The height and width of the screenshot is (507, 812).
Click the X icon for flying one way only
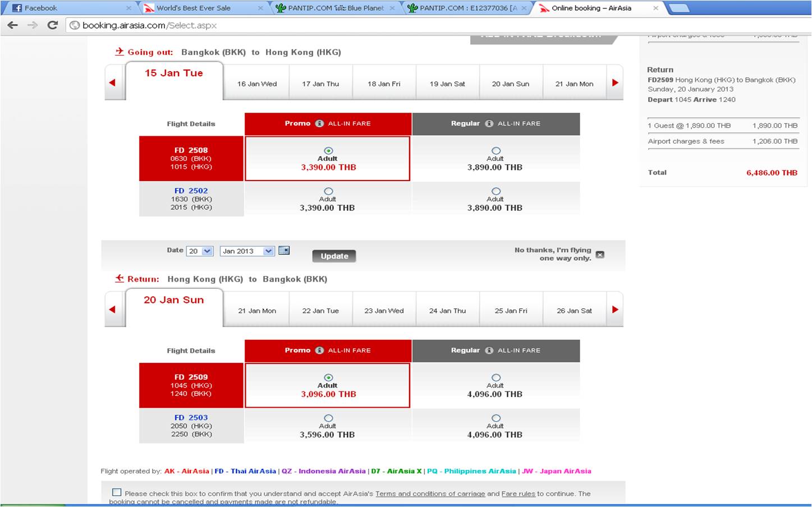pyautogui.click(x=600, y=255)
